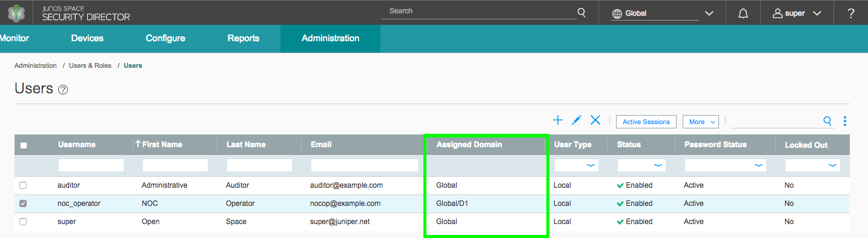The height and width of the screenshot is (238, 868).
Task: Click the Username filter field
Action: (91, 165)
